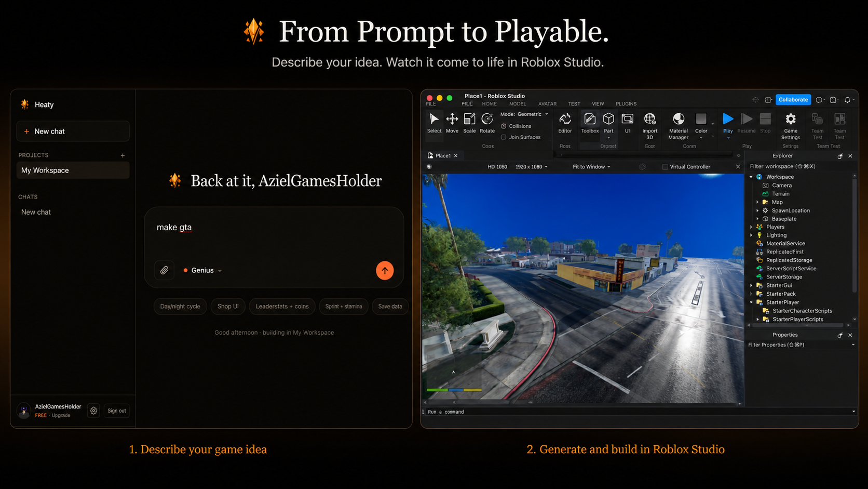Viewport: 868px width, 489px height.
Task: Launch Import 3D
Action: coord(649,126)
